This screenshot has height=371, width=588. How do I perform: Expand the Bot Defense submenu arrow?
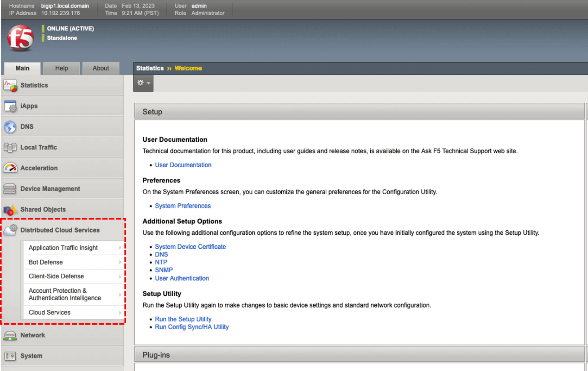pyautogui.click(x=120, y=262)
